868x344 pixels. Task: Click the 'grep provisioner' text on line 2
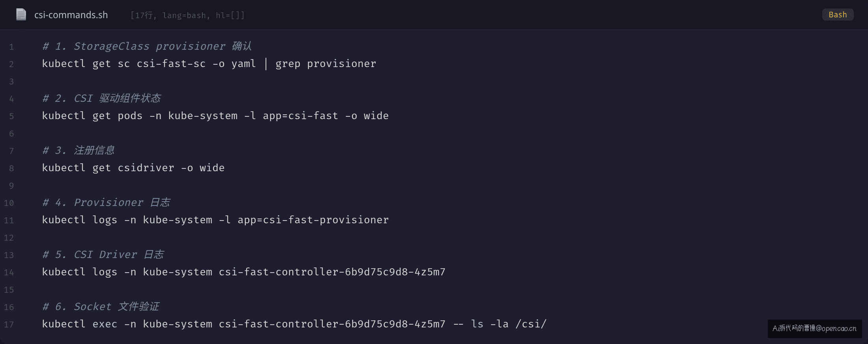(326, 64)
